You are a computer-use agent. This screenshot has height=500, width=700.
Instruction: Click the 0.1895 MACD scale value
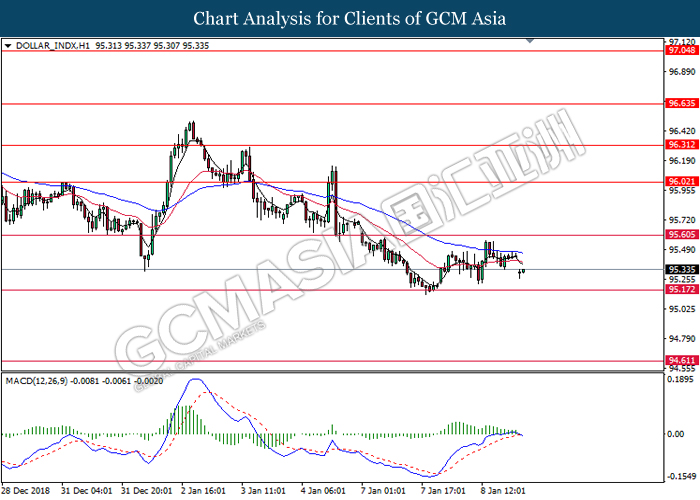(681, 380)
